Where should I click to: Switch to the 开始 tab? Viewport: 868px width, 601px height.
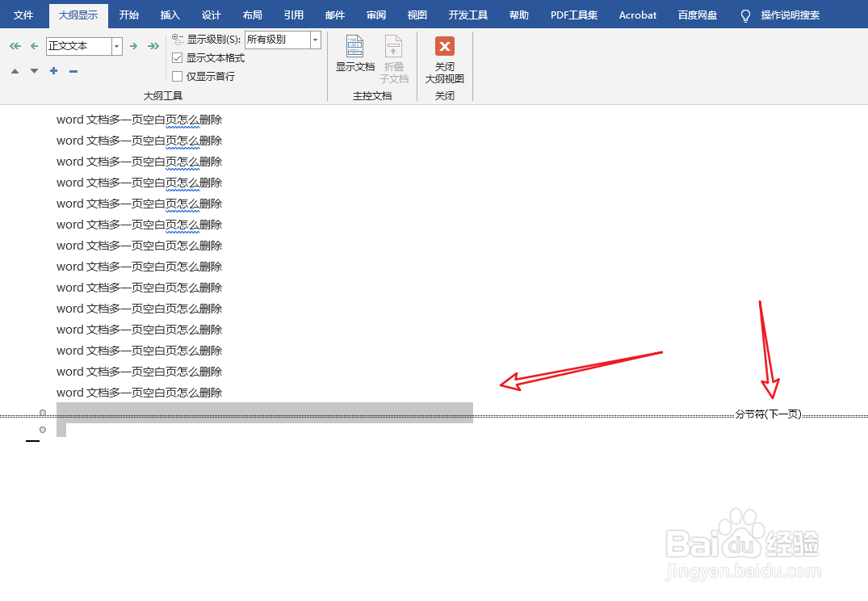129,15
